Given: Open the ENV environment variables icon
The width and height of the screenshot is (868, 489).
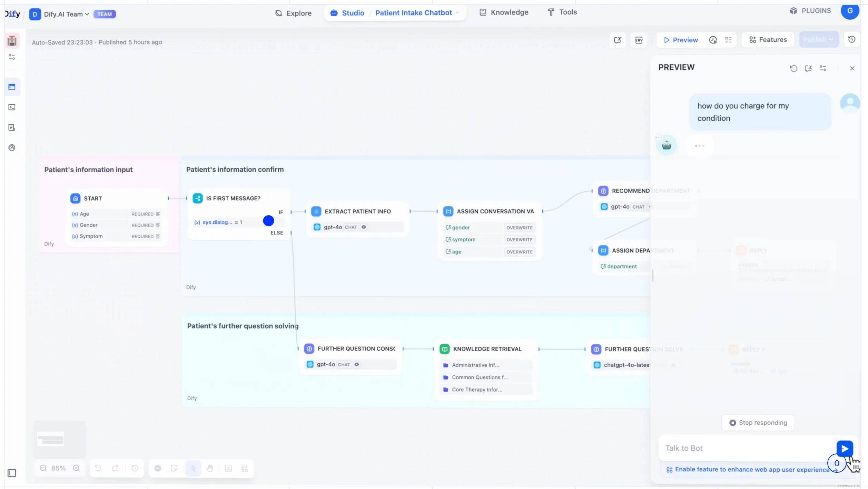Looking at the screenshot, I should click(639, 40).
